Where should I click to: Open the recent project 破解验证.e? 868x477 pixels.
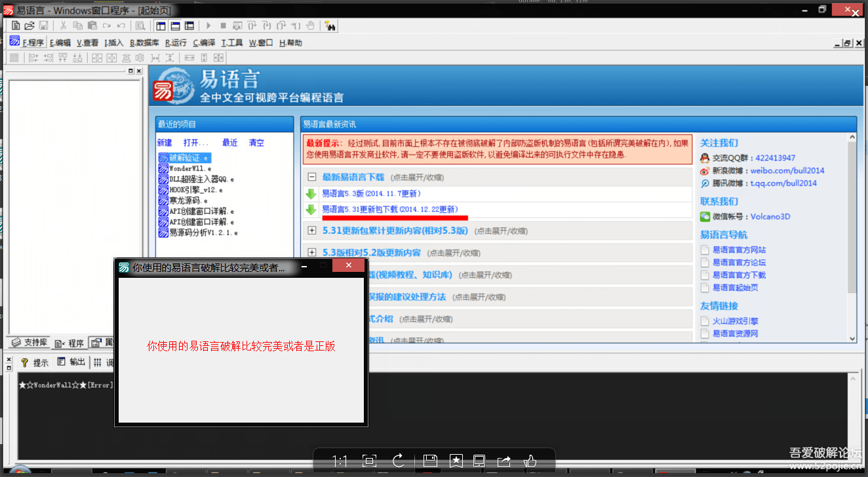187,157
